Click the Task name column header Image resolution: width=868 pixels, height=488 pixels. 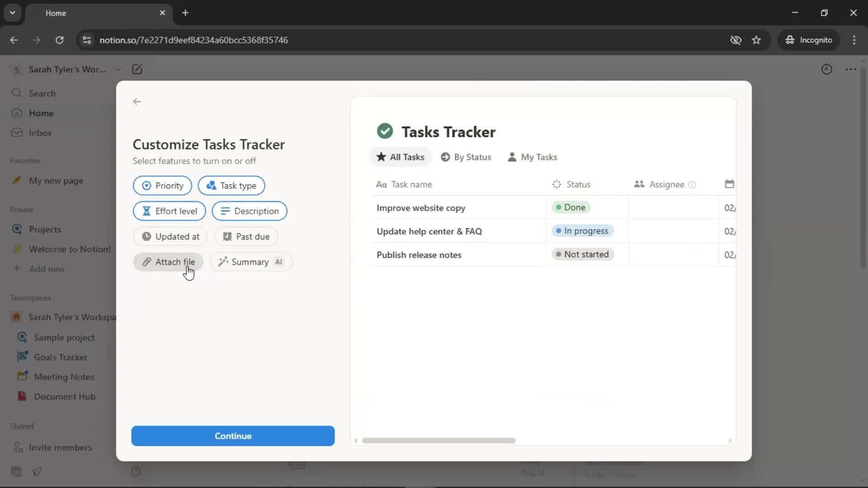point(404,184)
